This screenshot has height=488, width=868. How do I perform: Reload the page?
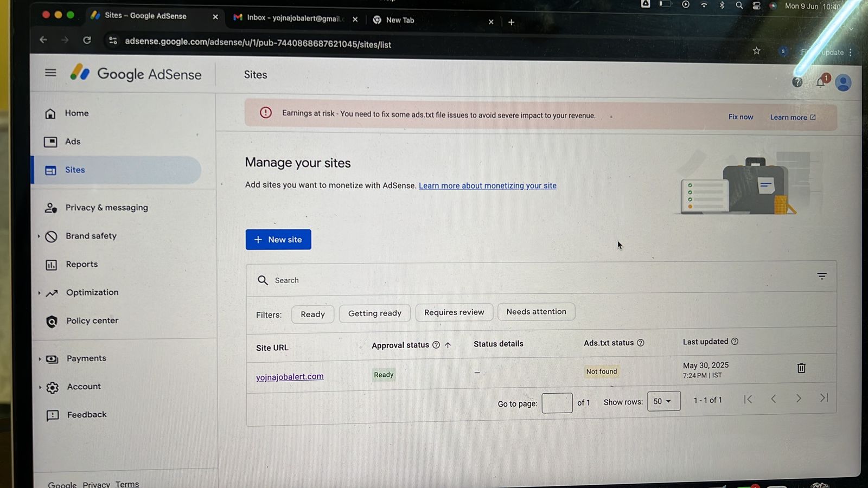click(x=87, y=40)
